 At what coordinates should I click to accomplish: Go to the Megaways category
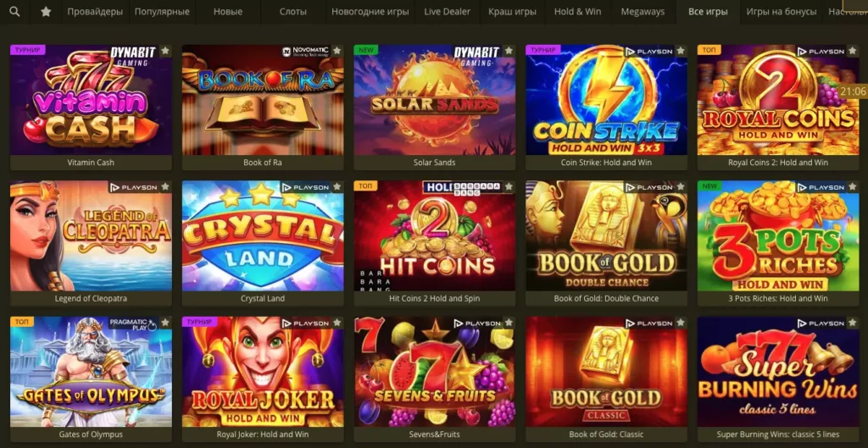(x=643, y=12)
